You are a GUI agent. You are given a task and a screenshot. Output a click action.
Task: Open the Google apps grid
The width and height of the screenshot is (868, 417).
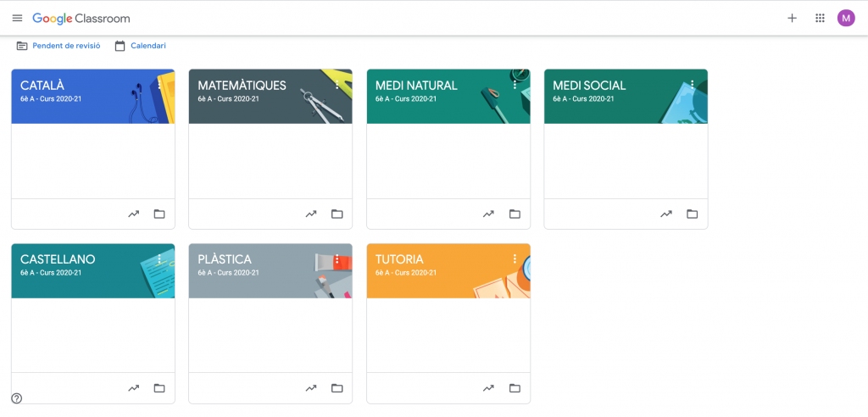pyautogui.click(x=820, y=18)
